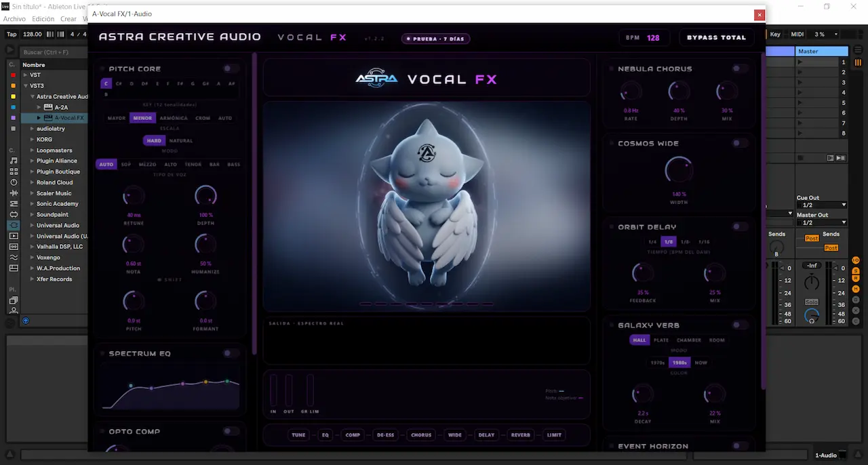Screen dimensions: 868x465
Task: Select the 1/4 delay time tab
Action: [652, 242]
